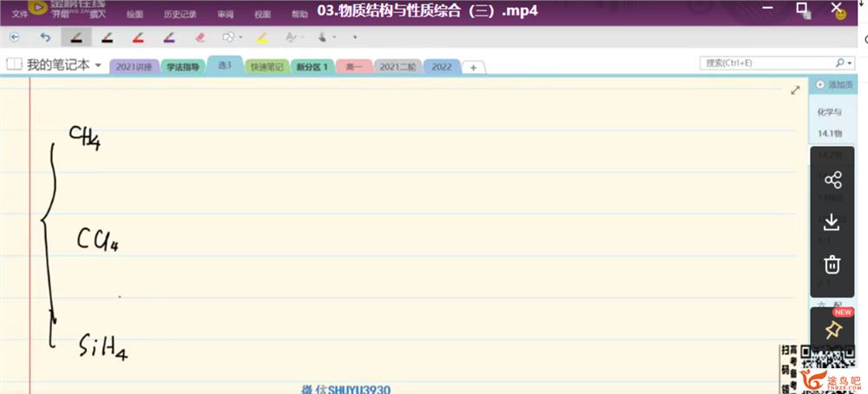Open the 14.1物 page in the list
868x394 pixels.
tap(830, 134)
